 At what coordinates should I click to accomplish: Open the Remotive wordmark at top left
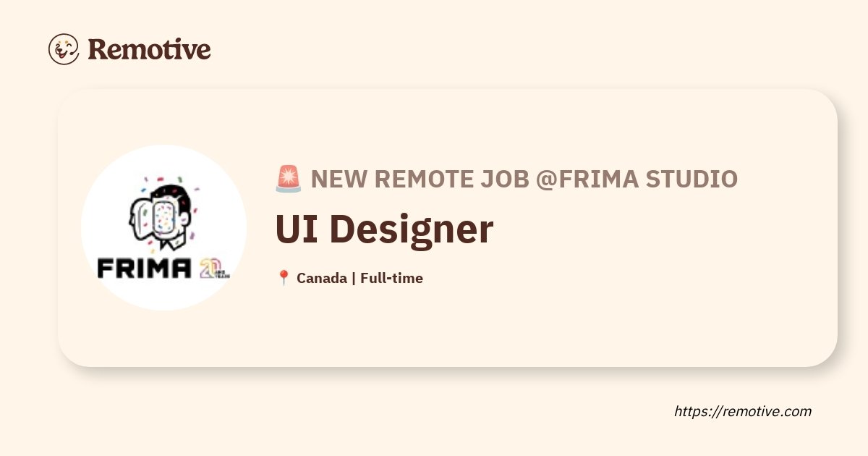(x=149, y=49)
